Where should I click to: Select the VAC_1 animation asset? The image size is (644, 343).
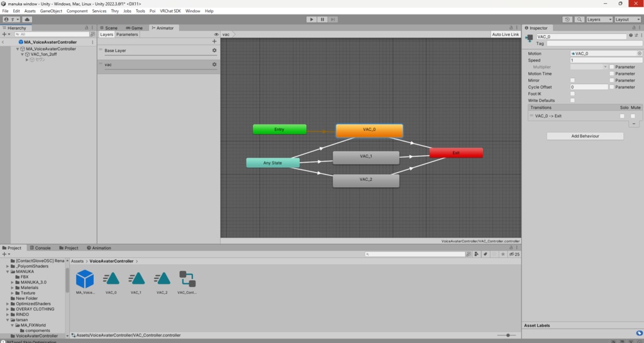click(x=136, y=278)
